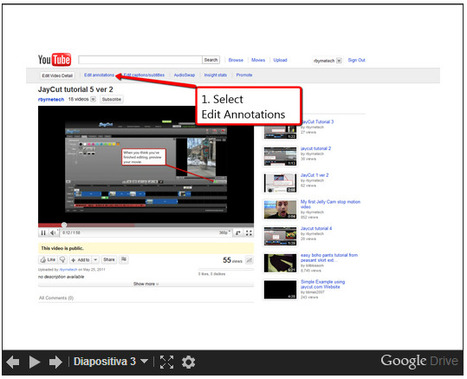Click the YouTube player fullscreen icon
467x379 pixels.
[249, 233]
